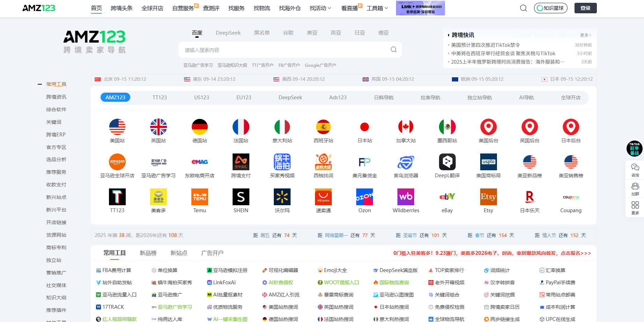Click the header search magnifier icon
644x322 pixels.
pyautogui.click(x=523, y=8)
